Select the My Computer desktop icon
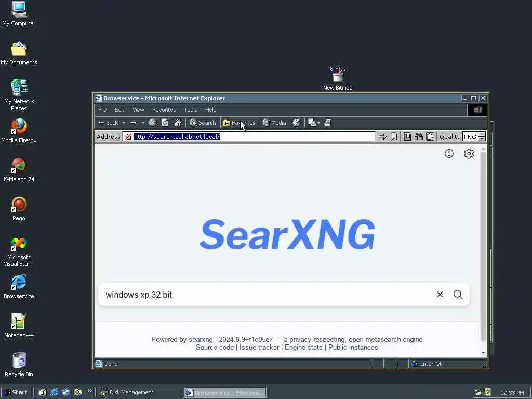 (19, 14)
